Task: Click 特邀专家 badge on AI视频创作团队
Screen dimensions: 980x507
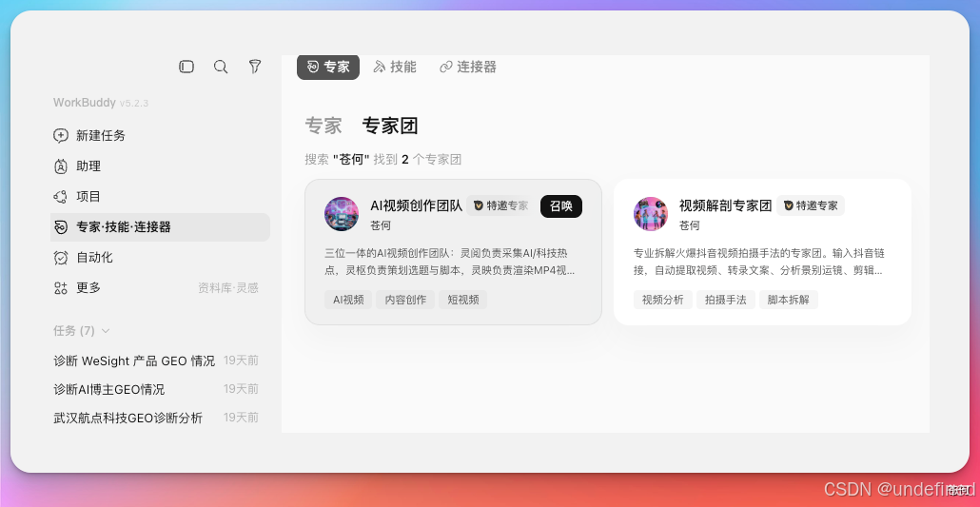Action: click(x=500, y=205)
